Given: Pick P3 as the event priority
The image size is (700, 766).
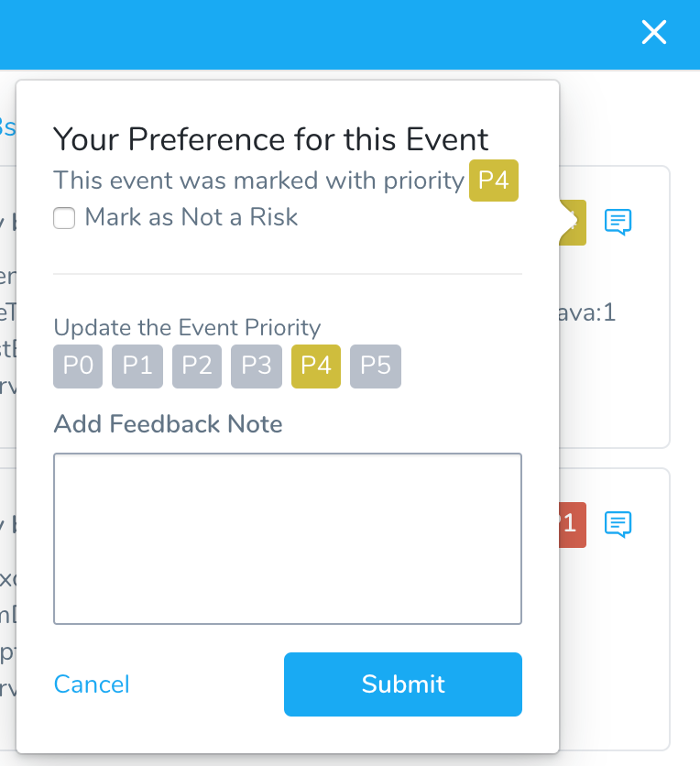Looking at the screenshot, I should coord(257,367).
